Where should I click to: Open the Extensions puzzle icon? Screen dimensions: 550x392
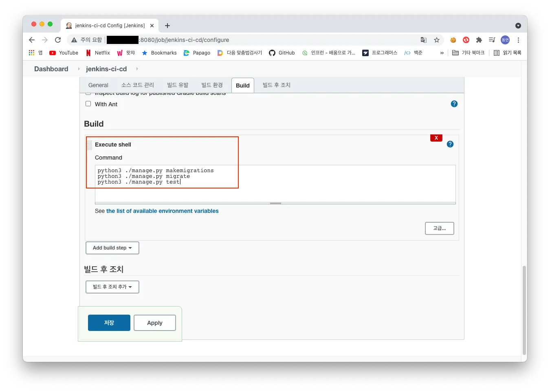pyautogui.click(x=479, y=40)
